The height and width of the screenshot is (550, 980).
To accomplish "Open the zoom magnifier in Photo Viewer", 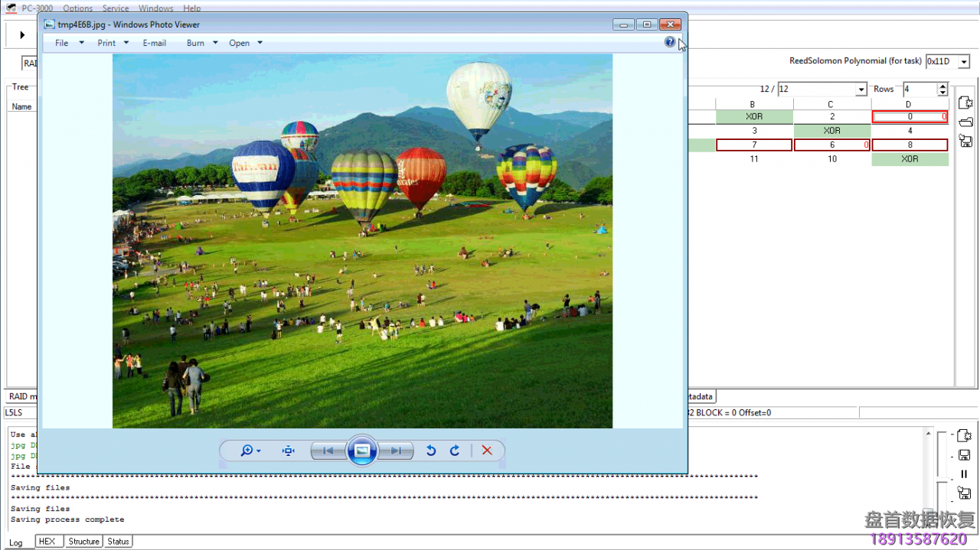I will (248, 451).
